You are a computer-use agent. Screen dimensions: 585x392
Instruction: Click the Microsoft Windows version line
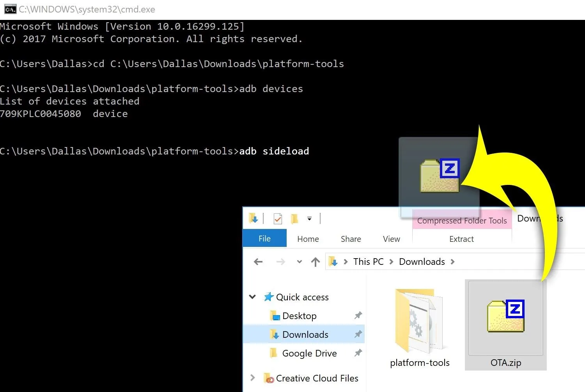[122, 27]
